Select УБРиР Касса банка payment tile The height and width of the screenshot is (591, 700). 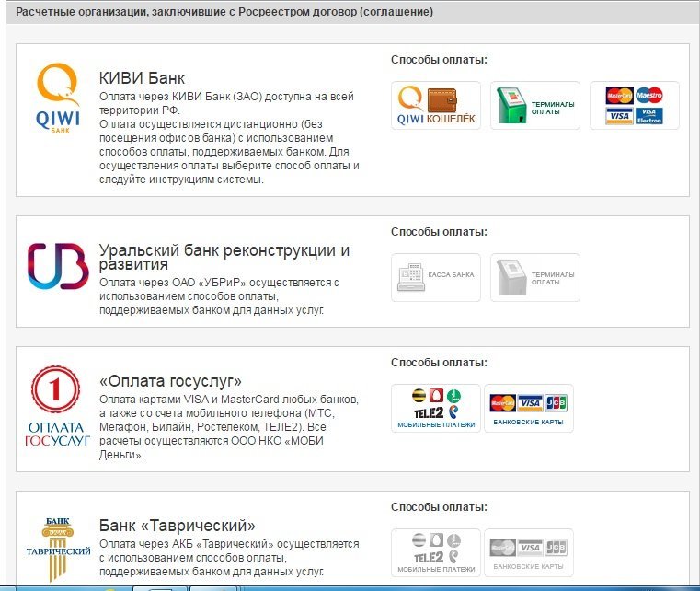click(436, 277)
